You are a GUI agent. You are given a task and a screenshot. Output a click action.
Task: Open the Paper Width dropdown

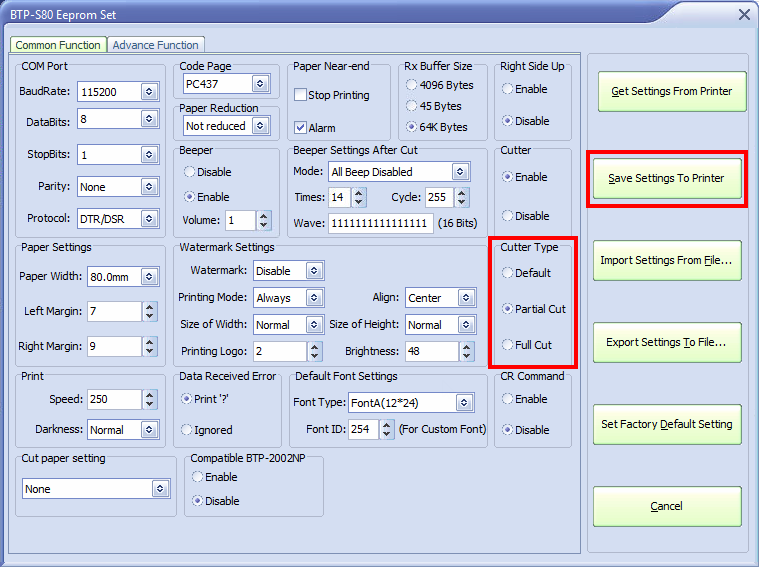[149, 276]
